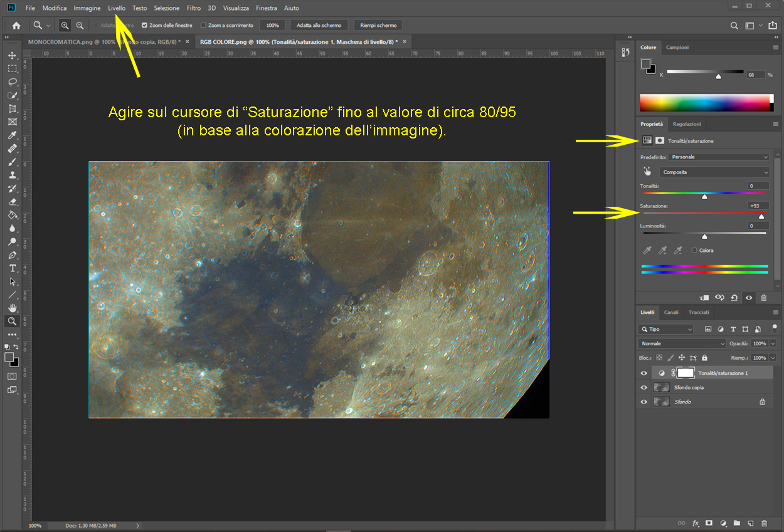Viewport: 784px width, 532px height.
Task: Click the Saturazione slider track
Action: [704, 213]
